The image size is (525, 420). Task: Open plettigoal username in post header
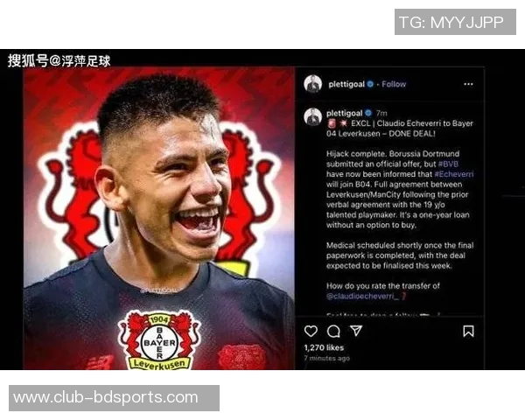click(346, 84)
